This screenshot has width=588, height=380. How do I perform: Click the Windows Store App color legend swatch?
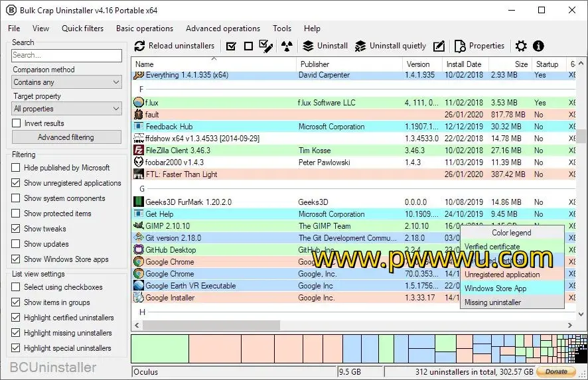(512, 288)
